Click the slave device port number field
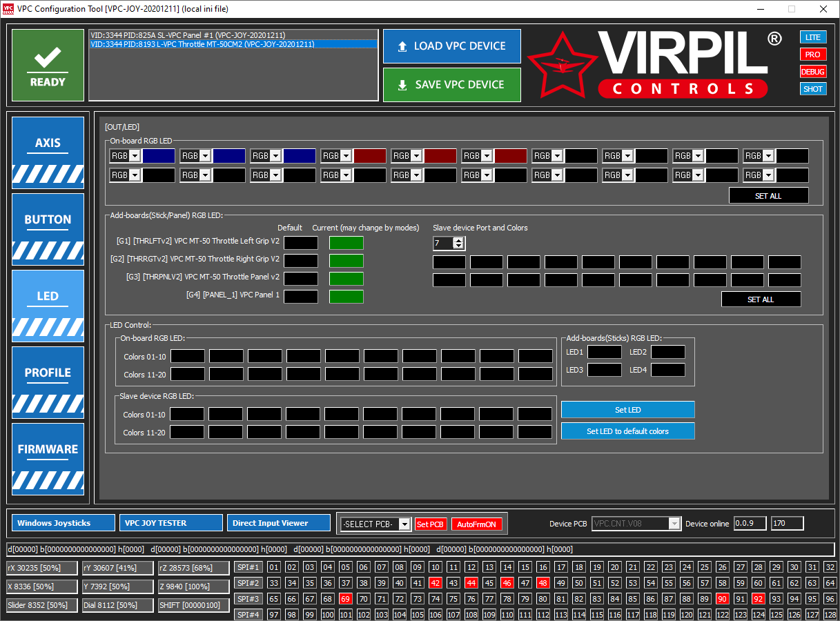The image size is (840, 621). pos(443,243)
